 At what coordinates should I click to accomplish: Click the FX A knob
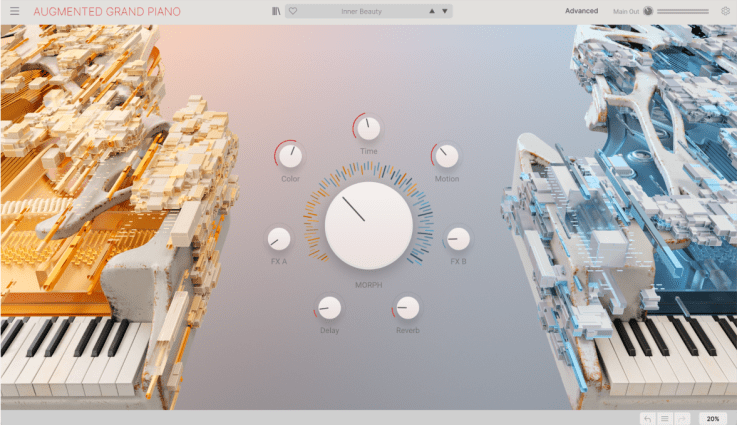pyautogui.click(x=279, y=239)
